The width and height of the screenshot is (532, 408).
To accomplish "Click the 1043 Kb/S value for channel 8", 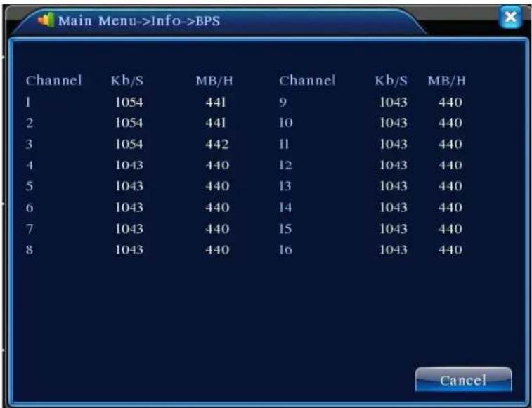I will (129, 250).
